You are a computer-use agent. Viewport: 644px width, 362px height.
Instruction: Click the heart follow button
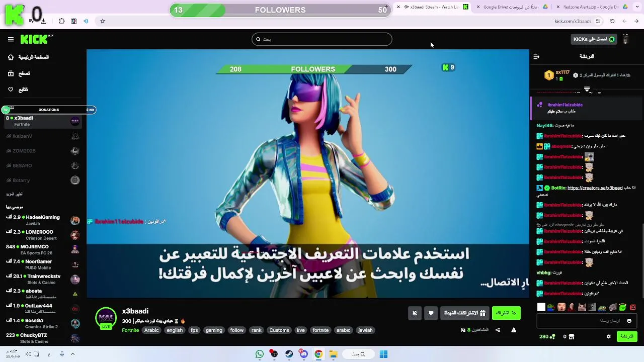pyautogui.click(x=431, y=313)
